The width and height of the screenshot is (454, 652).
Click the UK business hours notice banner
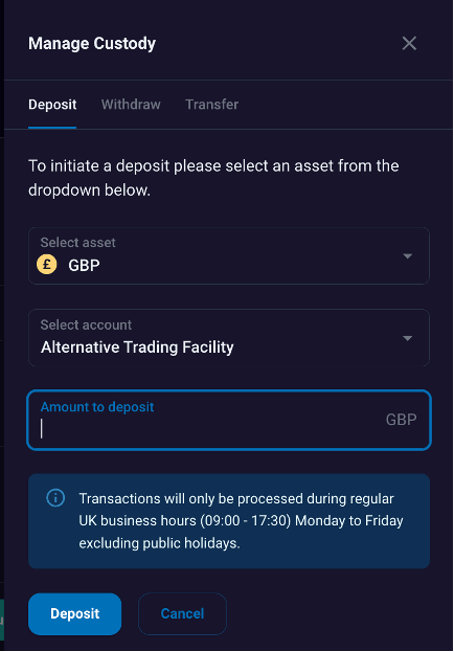[229, 521]
